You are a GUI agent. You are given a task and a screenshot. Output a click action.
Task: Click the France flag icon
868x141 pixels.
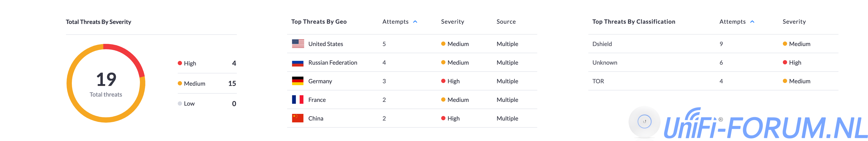coord(298,99)
